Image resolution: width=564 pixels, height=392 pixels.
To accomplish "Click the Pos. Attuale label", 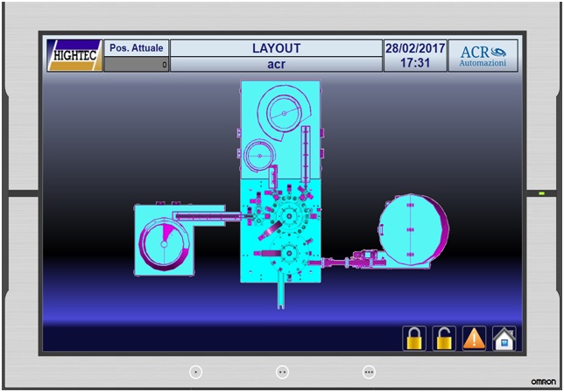I will 137,48.
